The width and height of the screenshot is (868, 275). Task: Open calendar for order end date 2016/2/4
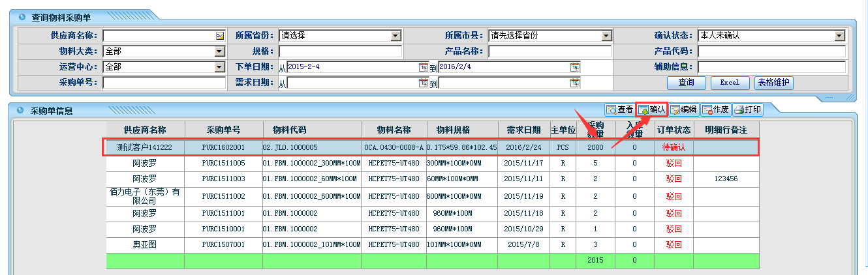click(574, 67)
